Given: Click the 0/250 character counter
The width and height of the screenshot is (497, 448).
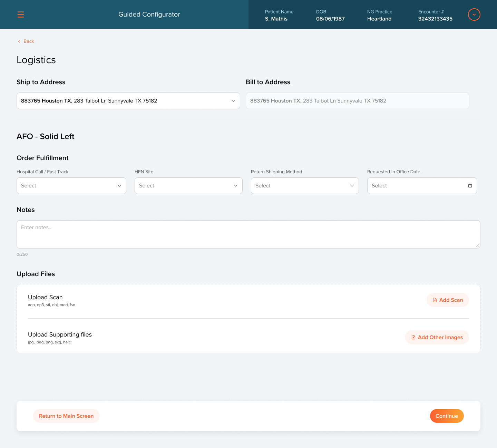Looking at the screenshot, I should tap(22, 254).
